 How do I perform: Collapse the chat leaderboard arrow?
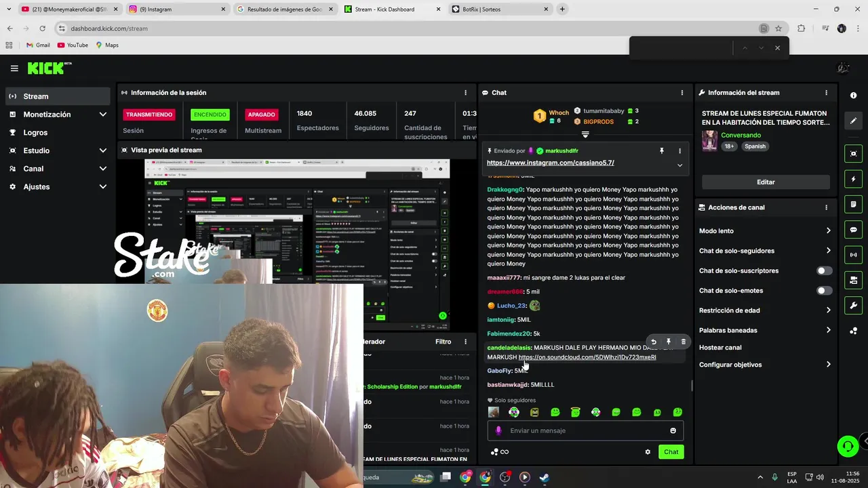click(585, 134)
